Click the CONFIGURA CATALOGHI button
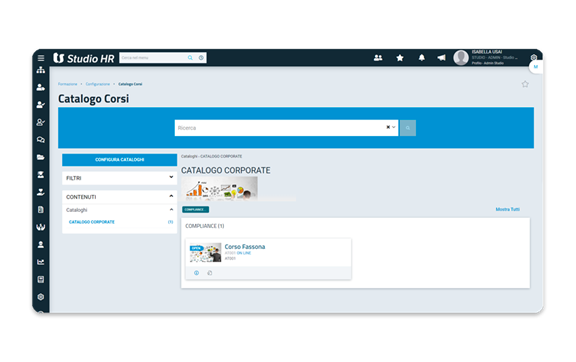Image resolution: width=576 pixels, height=362 pixels. click(x=119, y=160)
